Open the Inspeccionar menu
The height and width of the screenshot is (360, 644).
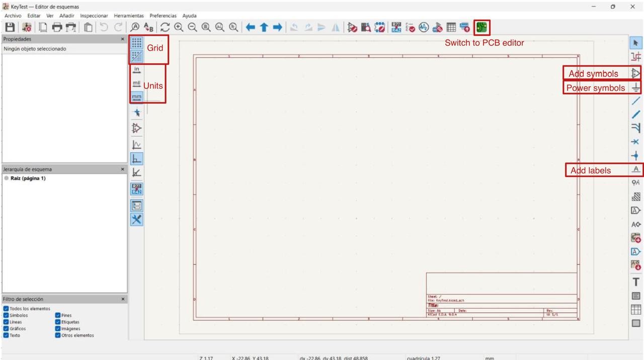point(94,16)
